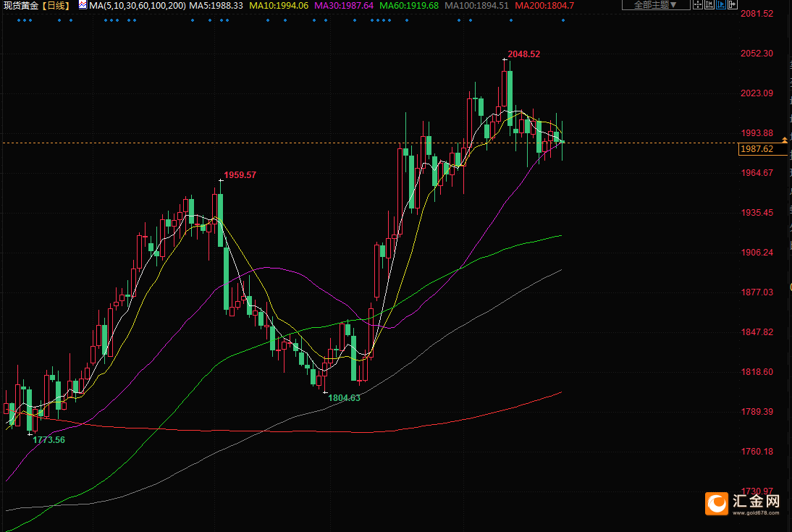Select the 日线 daily period label
Screen dimensions: 792x532
[x=55, y=6]
